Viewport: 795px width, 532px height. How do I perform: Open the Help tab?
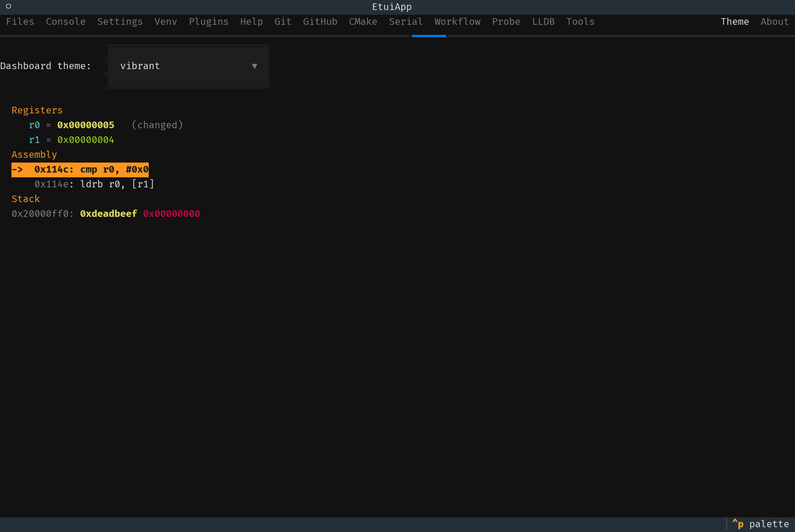coord(252,21)
